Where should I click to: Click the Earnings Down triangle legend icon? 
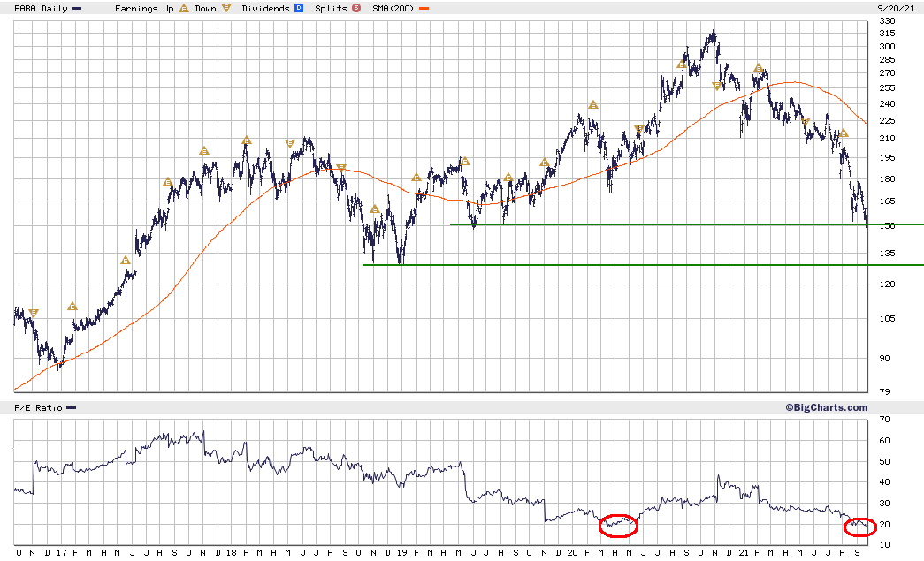[x=226, y=8]
